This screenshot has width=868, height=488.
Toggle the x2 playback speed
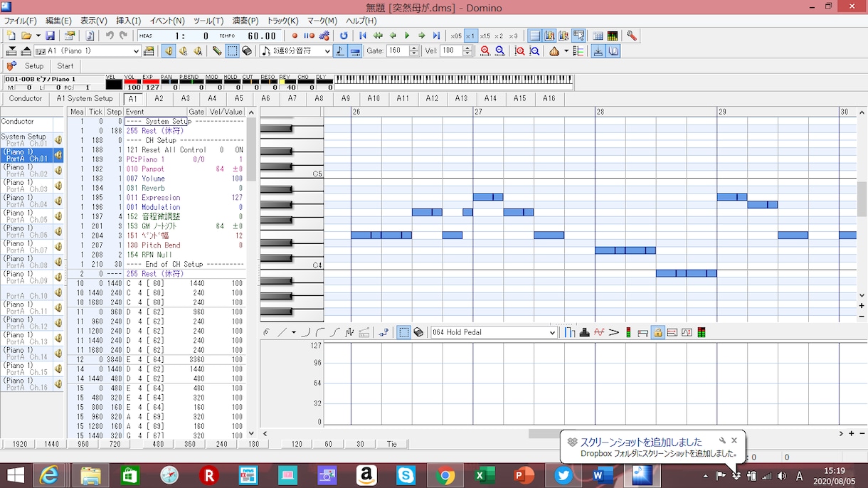[499, 36]
